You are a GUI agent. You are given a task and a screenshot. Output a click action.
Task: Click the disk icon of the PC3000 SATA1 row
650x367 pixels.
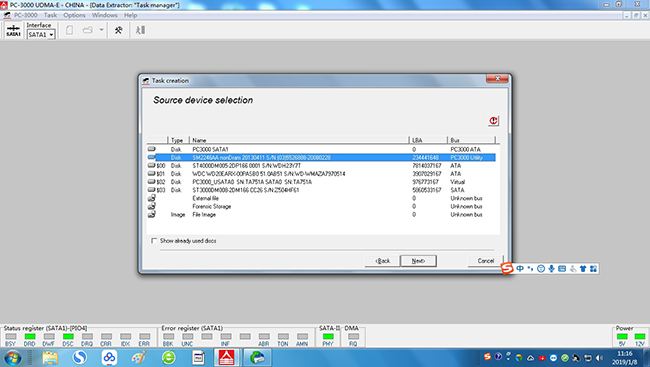(x=152, y=149)
